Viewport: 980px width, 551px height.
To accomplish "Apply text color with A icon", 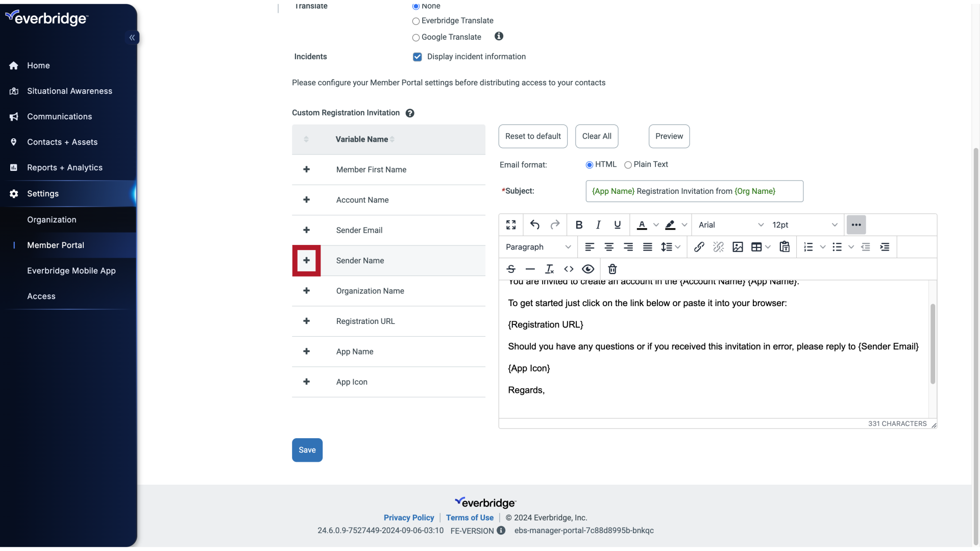I will tap(642, 225).
